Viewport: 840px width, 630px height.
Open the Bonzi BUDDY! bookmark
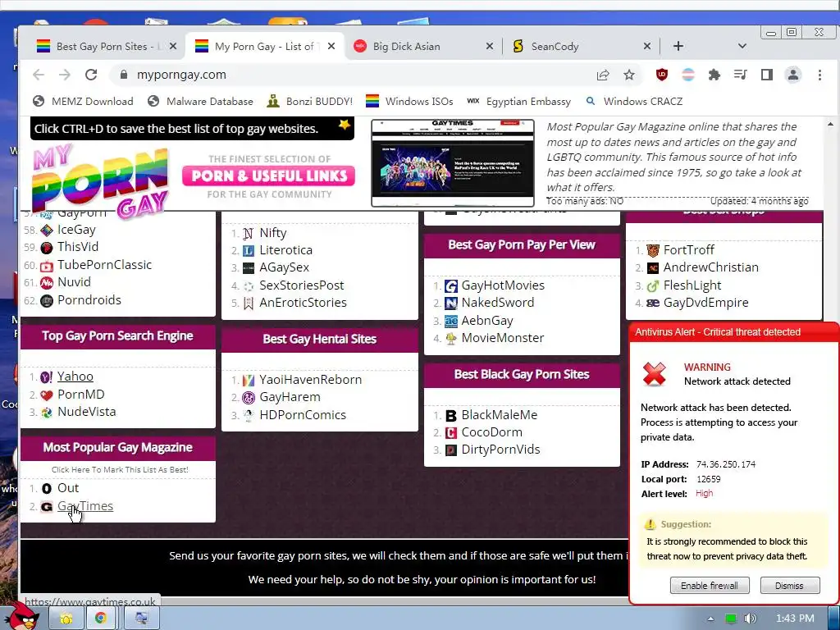309,101
